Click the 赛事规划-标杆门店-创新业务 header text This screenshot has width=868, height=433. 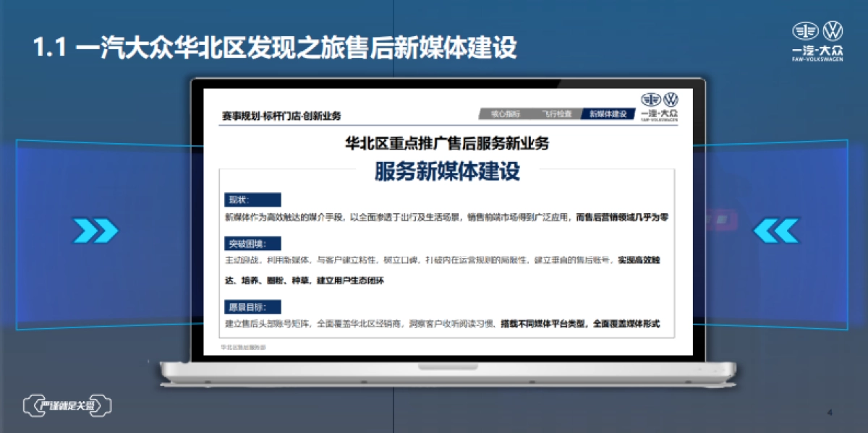[277, 113]
